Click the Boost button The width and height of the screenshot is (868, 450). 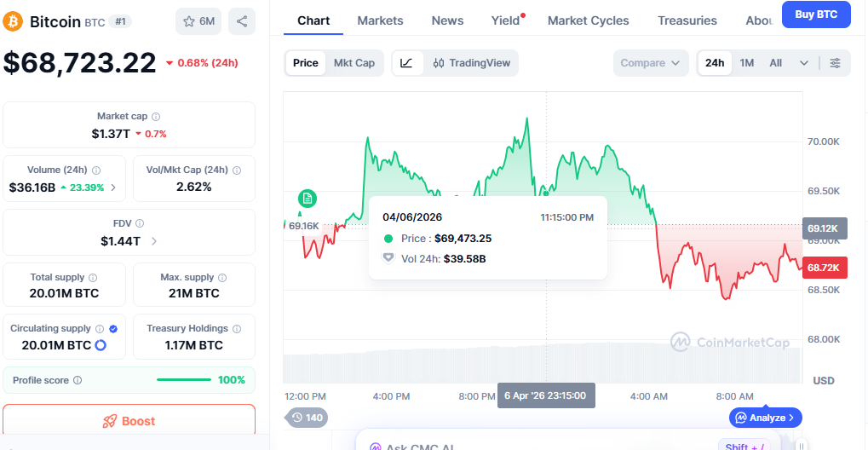129,421
